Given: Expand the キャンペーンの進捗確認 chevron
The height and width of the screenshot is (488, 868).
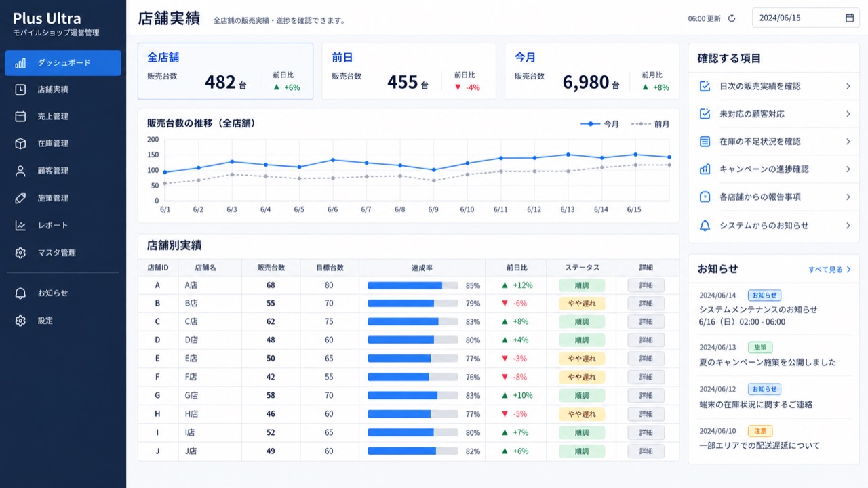Looking at the screenshot, I should [x=848, y=169].
